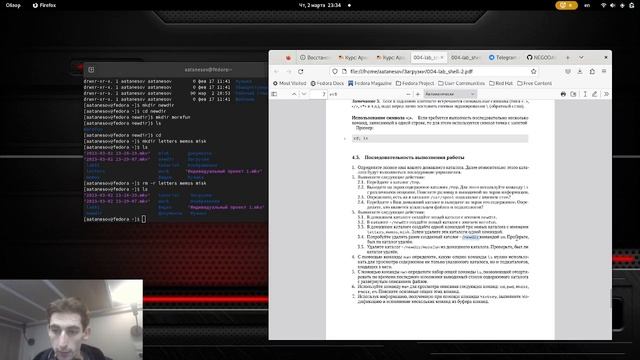Add a new Firefox tab with the plus button
Viewport: 640px width, 360px height.
pyautogui.click(x=568, y=58)
